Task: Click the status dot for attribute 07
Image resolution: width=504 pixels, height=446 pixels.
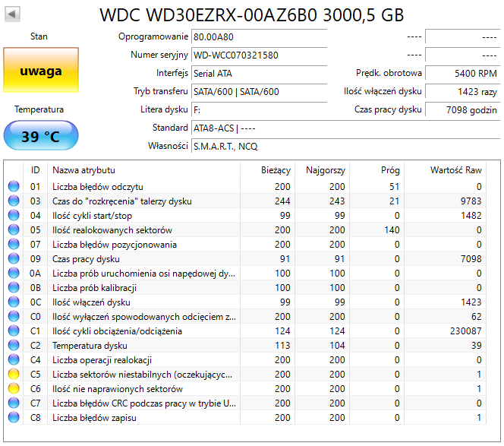Action: (x=14, y=244)
